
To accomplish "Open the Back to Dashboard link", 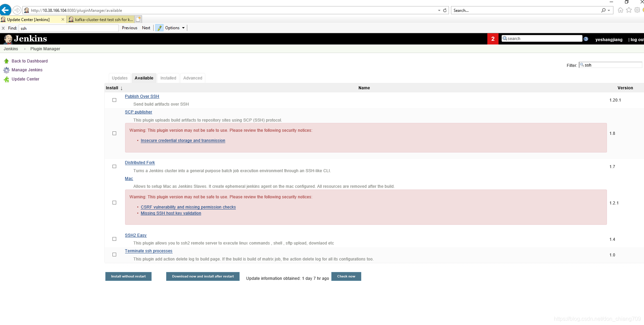I will (x=30, y=61).
